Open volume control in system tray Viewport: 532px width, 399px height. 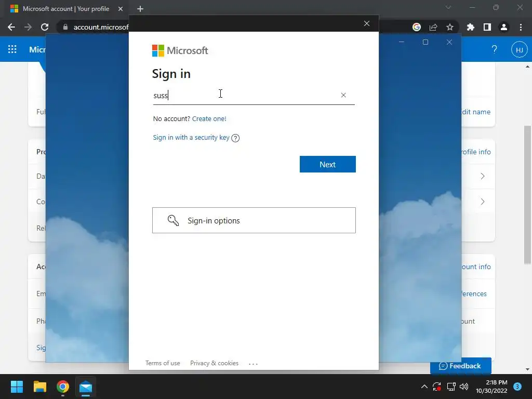464,387
